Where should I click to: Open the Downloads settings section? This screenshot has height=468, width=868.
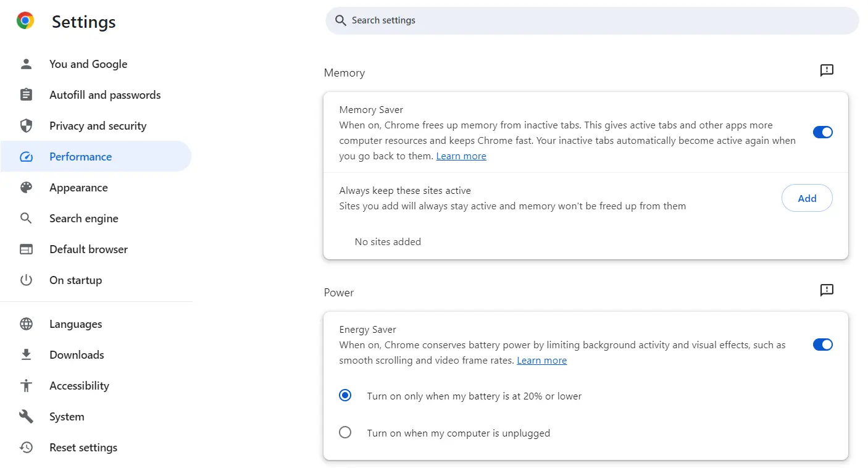pyautogui.click(x=77, y=355)
